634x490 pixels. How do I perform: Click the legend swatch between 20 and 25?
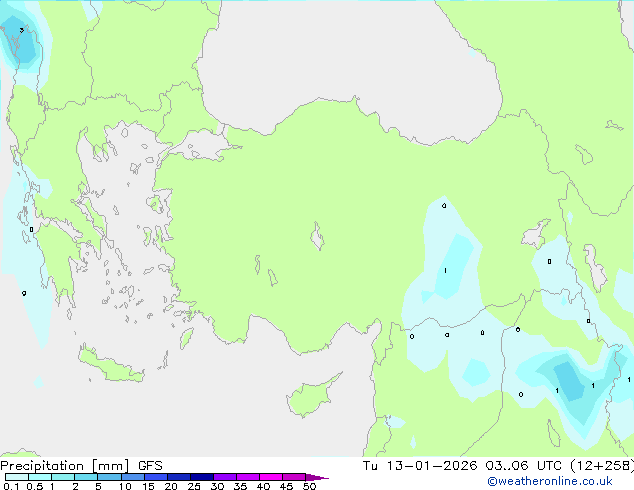point(179,477)
